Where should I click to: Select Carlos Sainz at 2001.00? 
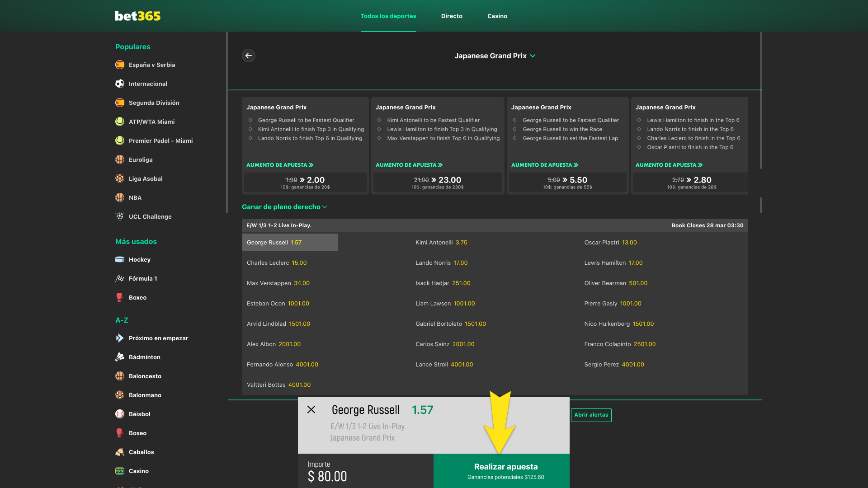click(x=445, y=344)
